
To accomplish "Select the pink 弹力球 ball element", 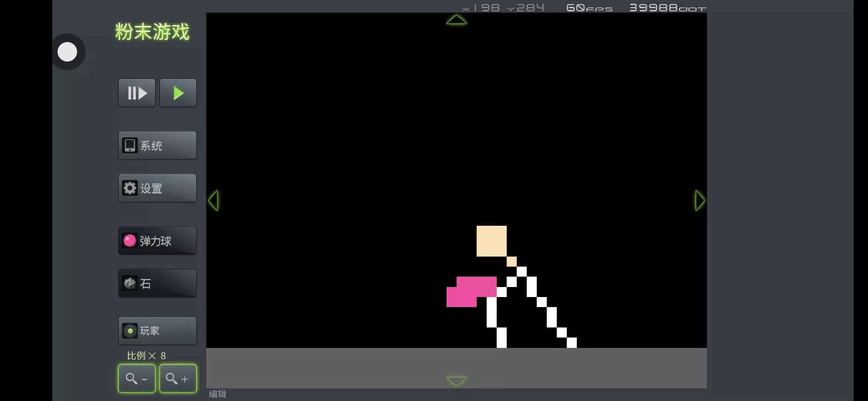I will pos(157,241).
